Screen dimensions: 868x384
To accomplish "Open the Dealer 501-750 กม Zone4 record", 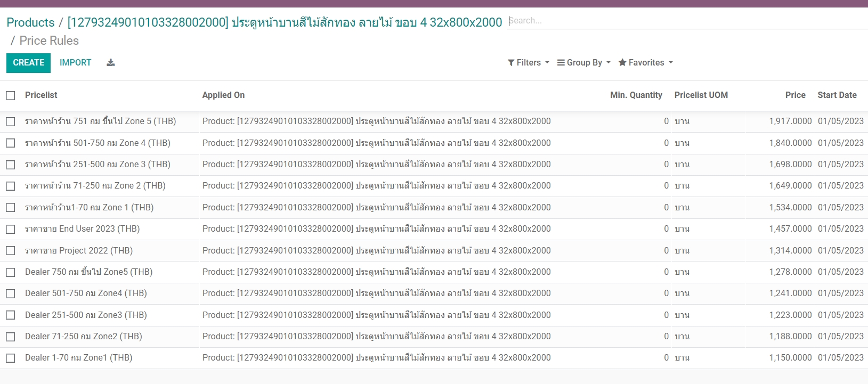I will (86, 293).
